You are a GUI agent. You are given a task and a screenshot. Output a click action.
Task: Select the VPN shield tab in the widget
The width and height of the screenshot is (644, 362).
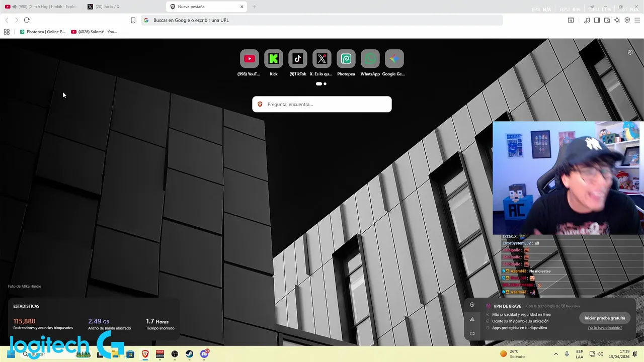coord(472,305)
